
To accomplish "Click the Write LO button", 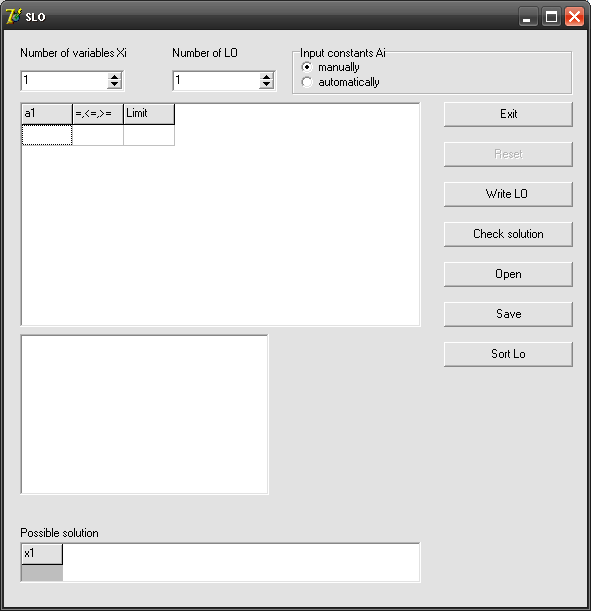I will [x=508, y=194].
